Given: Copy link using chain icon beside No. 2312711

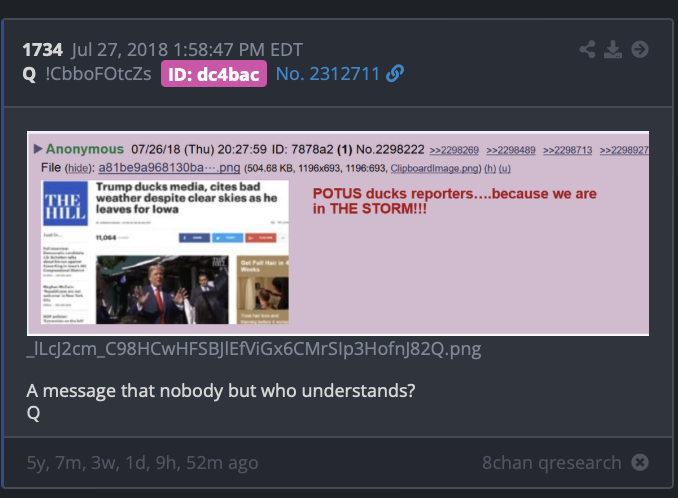Looking at the screenshot, I should (x=395, y=73).
